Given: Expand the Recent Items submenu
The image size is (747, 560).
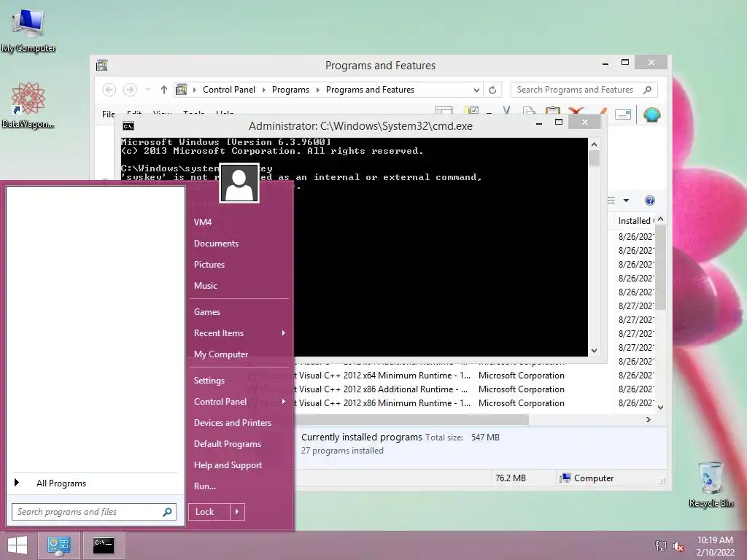Looking at the screenshot, I should click(x=284, y=332).
